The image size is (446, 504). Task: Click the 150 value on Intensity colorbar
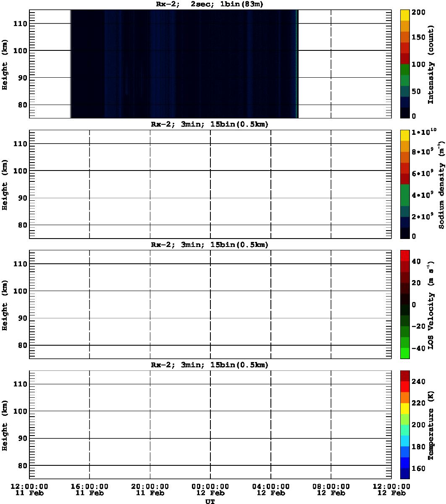pyautogui.click(x=419, y=37)
